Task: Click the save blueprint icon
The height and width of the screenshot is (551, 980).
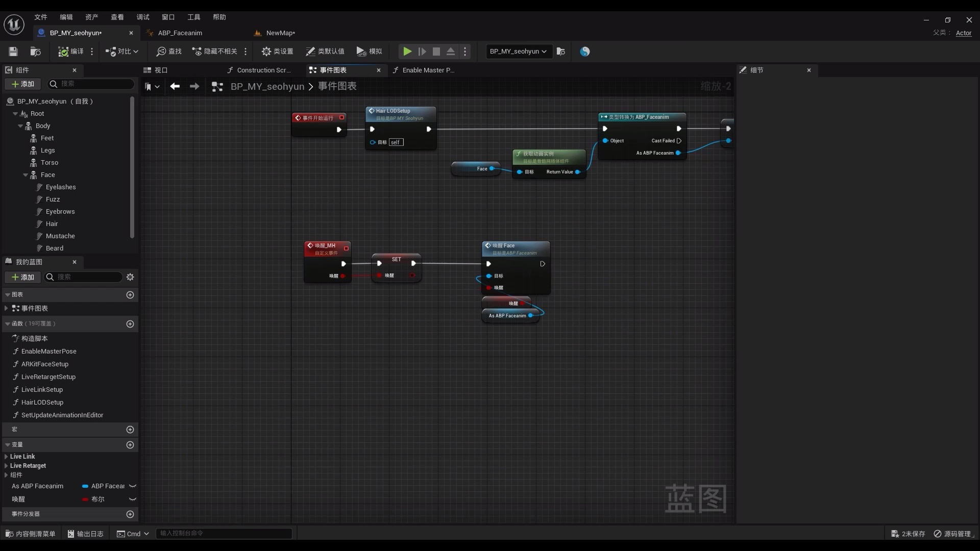Action: 13,52
